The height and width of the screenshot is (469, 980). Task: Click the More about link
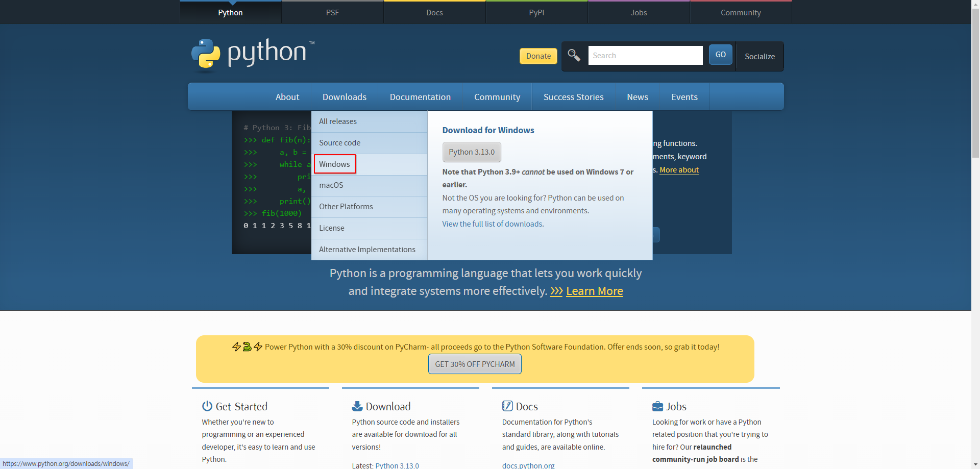point(679,170)
